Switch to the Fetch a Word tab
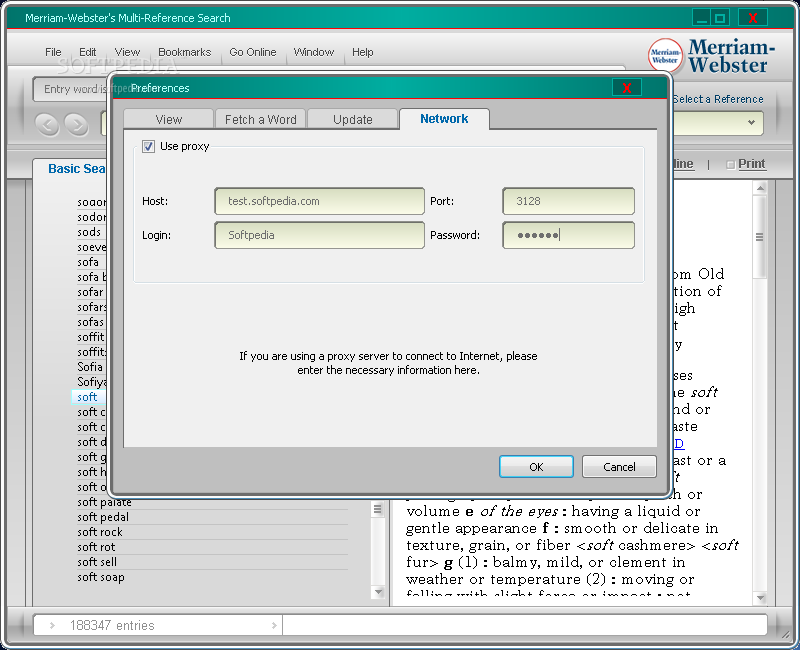800x650 pixels. click(x=260, y=119)
